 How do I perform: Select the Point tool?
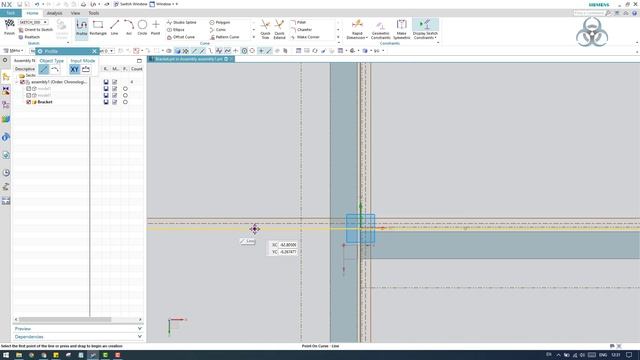(x=156, y=28)
